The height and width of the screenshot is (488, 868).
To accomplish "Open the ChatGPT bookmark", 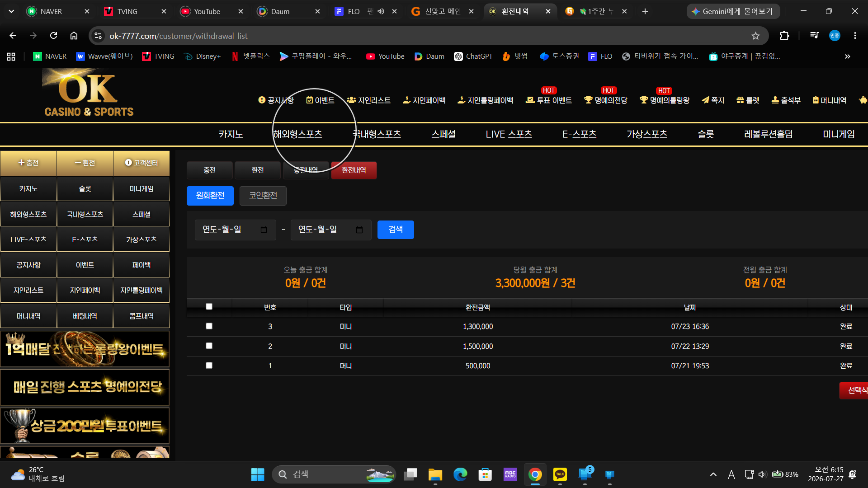I will point(473,56).
